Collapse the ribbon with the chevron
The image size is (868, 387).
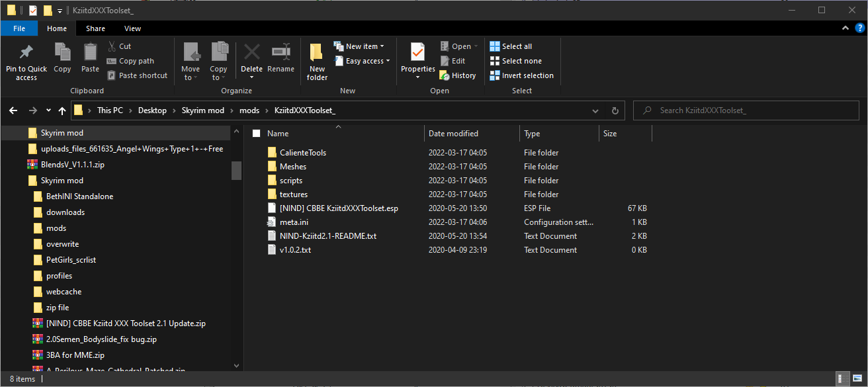point(846,28)
